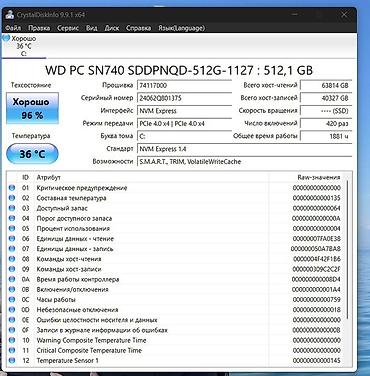Select the Temperature Sensor 1 attribute text

[x=67, y=360]
